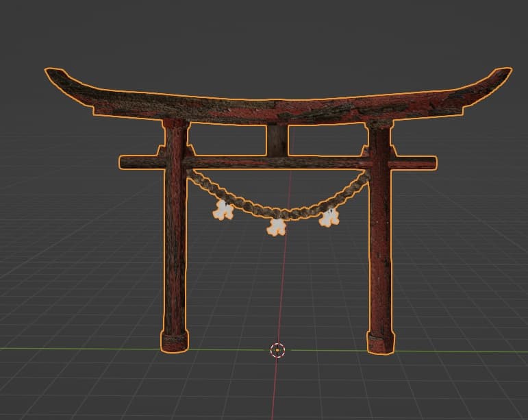This screenshot has height=420, width=528.
Task: Select the middle white paper ornament
Action: (277, 227)
